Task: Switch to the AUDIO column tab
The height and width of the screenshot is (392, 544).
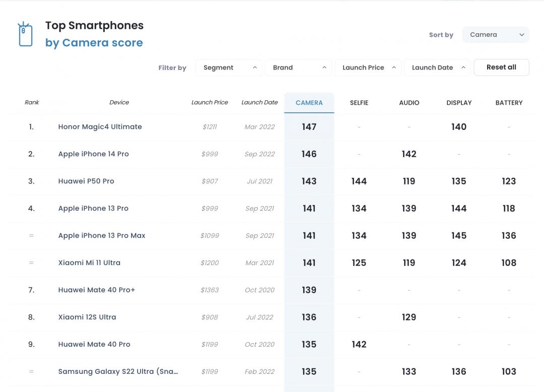Action: click(x=409, y=103)
